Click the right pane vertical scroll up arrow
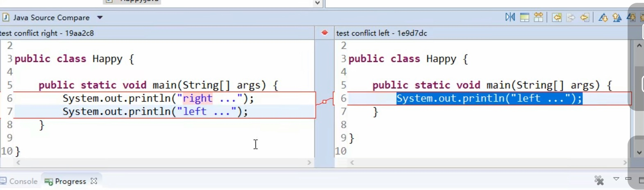 pos(639,46)
